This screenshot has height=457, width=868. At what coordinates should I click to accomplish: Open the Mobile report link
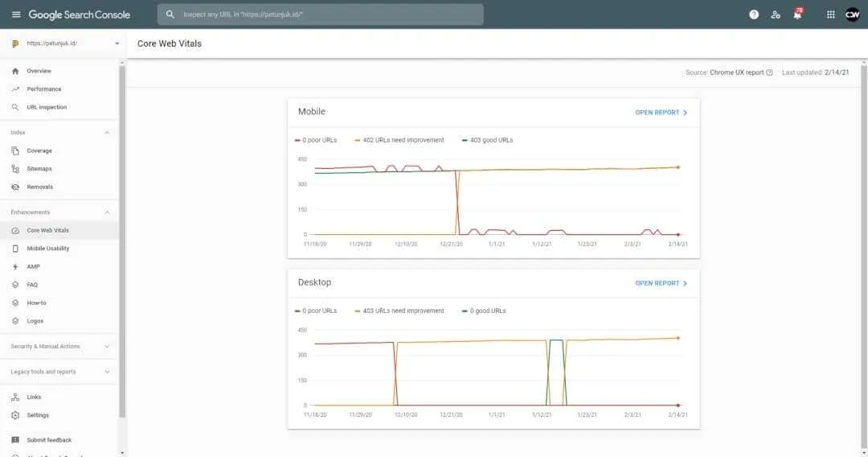(x=661, y=113)
